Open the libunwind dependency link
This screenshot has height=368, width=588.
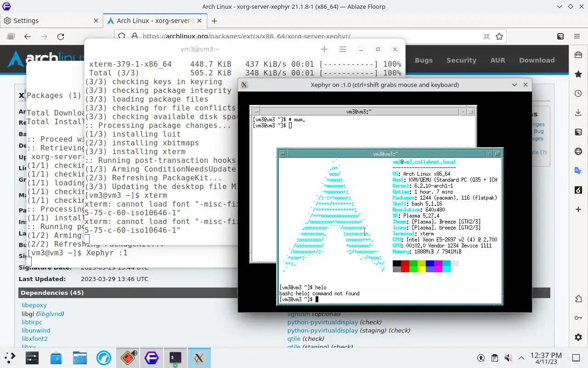point(36,330)
